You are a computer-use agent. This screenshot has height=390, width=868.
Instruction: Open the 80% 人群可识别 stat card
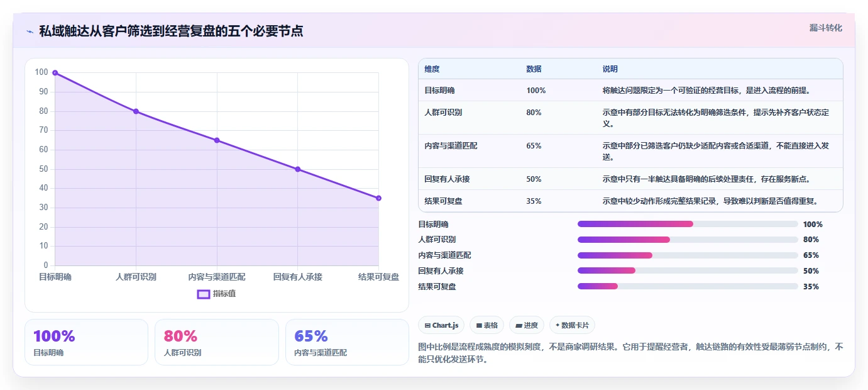coord(217,342)
